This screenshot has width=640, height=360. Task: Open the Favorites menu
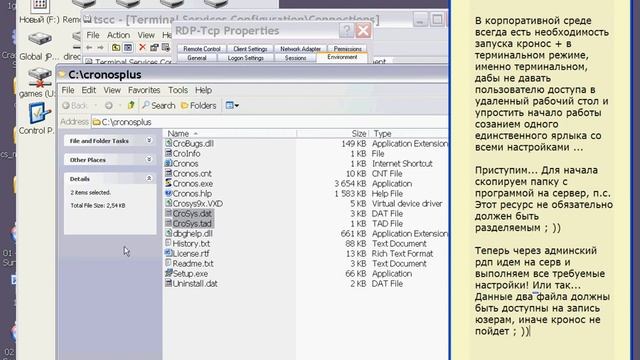pos(144,90)
